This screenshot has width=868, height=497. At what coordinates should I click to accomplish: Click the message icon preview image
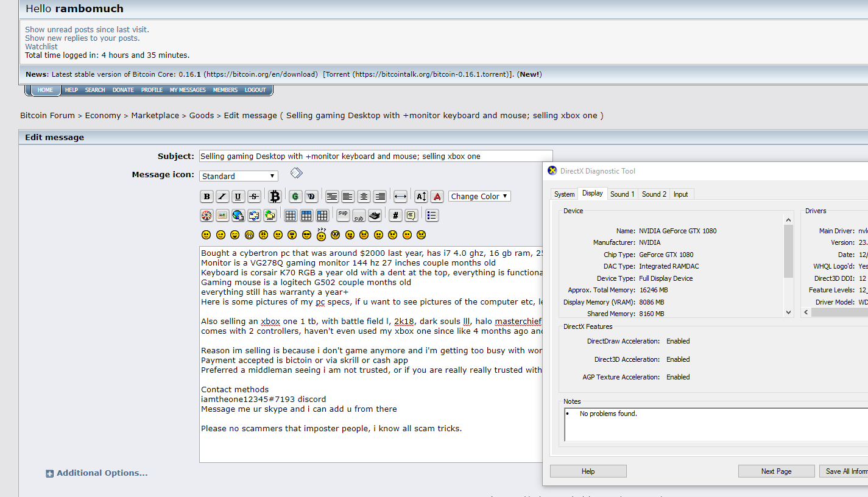pyautogui.click(x=296, y=173)
